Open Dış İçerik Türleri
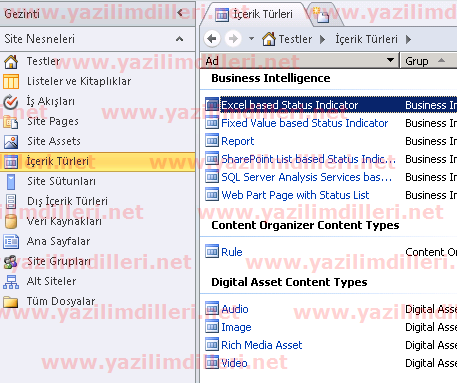 68,201
